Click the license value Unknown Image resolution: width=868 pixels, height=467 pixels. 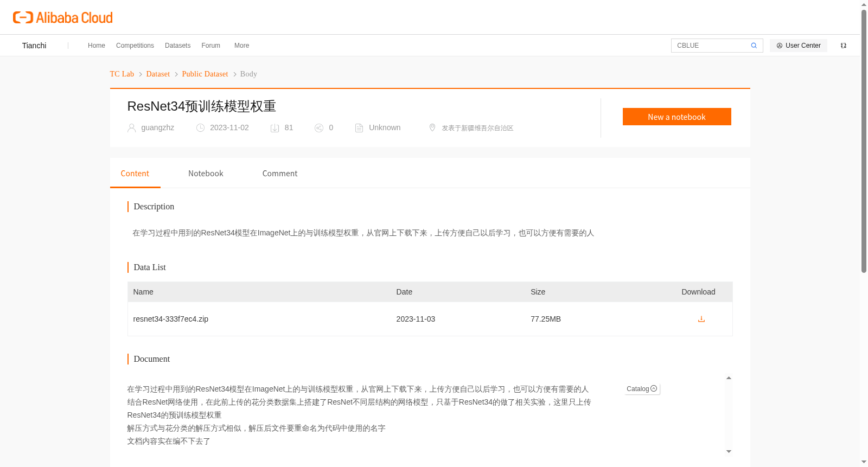click(x=385, y=127)
